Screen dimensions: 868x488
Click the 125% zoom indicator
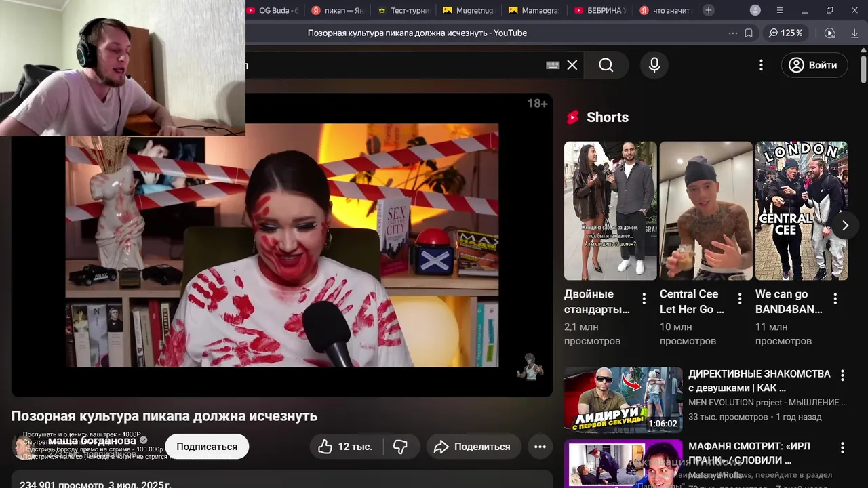tap(785, 33)
